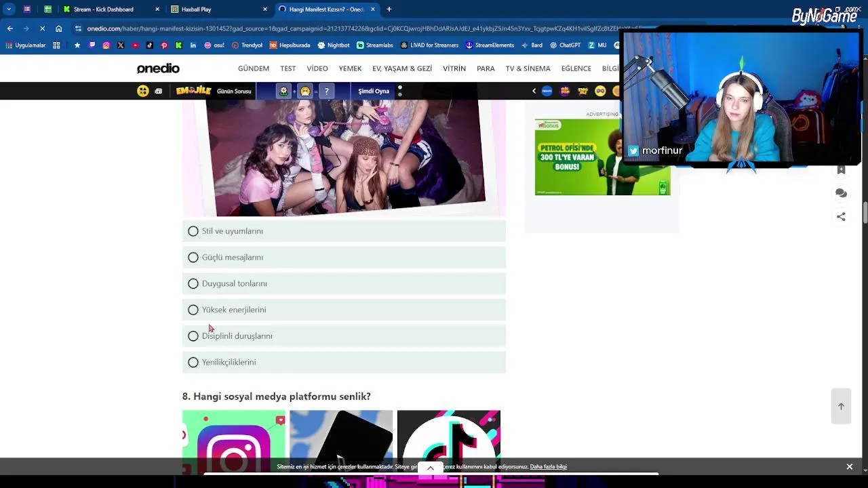868x488 pixels.
Task: Open the tab search dropdown arrow
Action: [9, 9]
